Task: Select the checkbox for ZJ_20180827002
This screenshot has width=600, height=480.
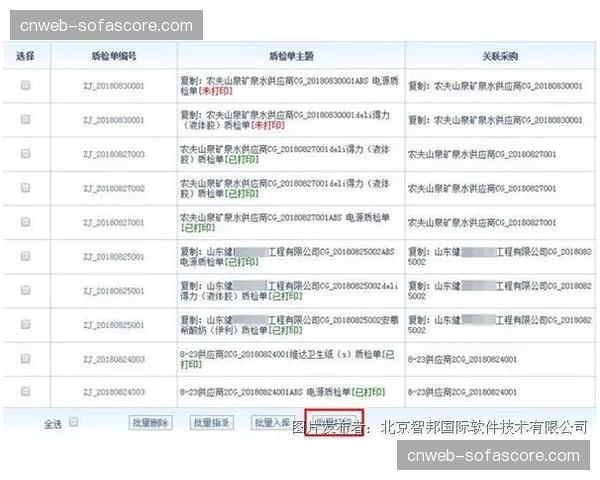Action: click(26, 188)
